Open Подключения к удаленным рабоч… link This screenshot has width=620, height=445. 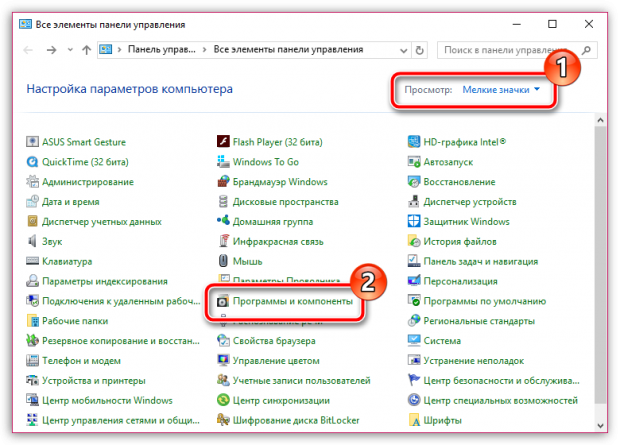[x=121, y=301]
